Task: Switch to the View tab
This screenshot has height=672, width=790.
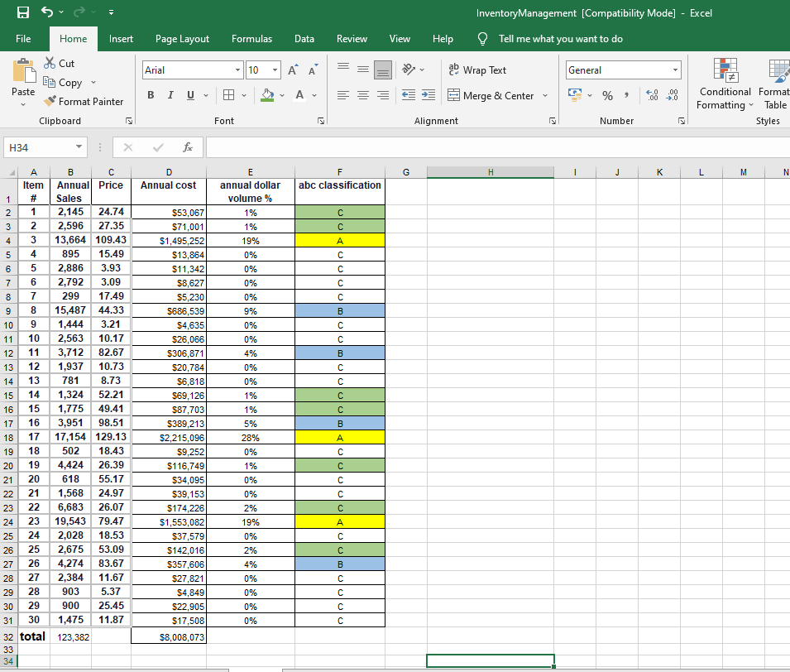Action: pyautogui.click(x=400, y=39)
